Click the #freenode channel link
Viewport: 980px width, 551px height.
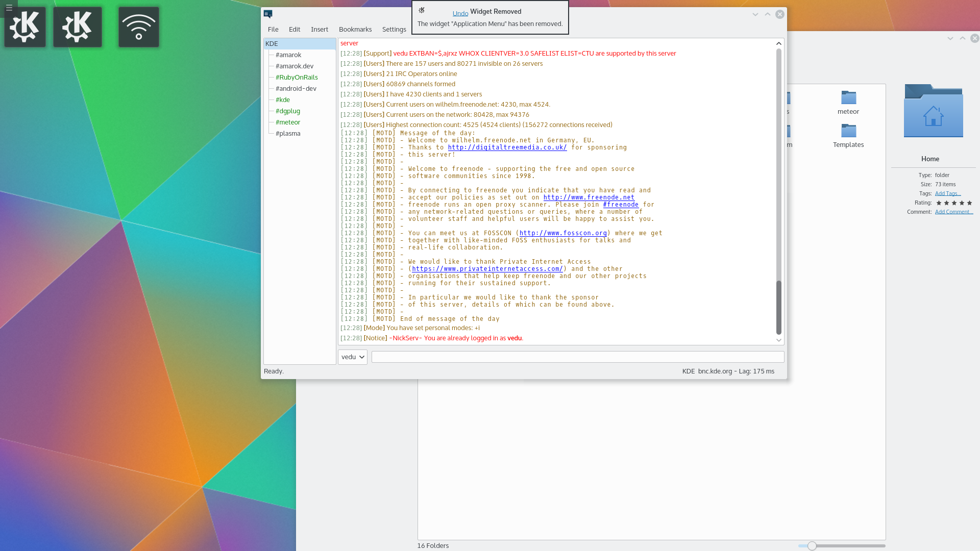(621, 205)
